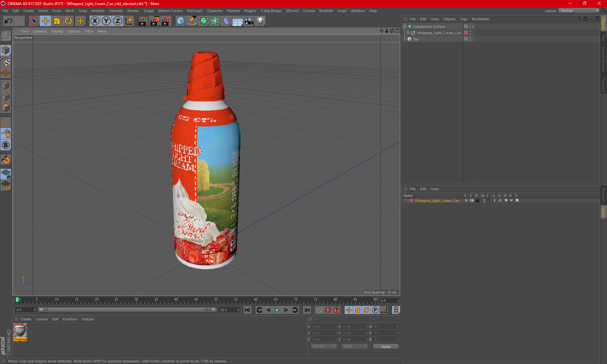The image size is (607, 364).
Task: Toggle X axis lock
Action: (x=95, y=21)
